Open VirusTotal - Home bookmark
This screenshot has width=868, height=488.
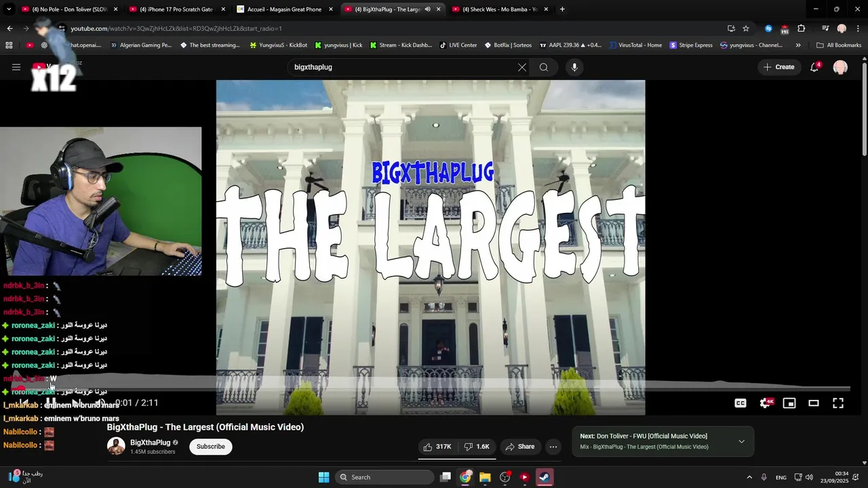635,45
